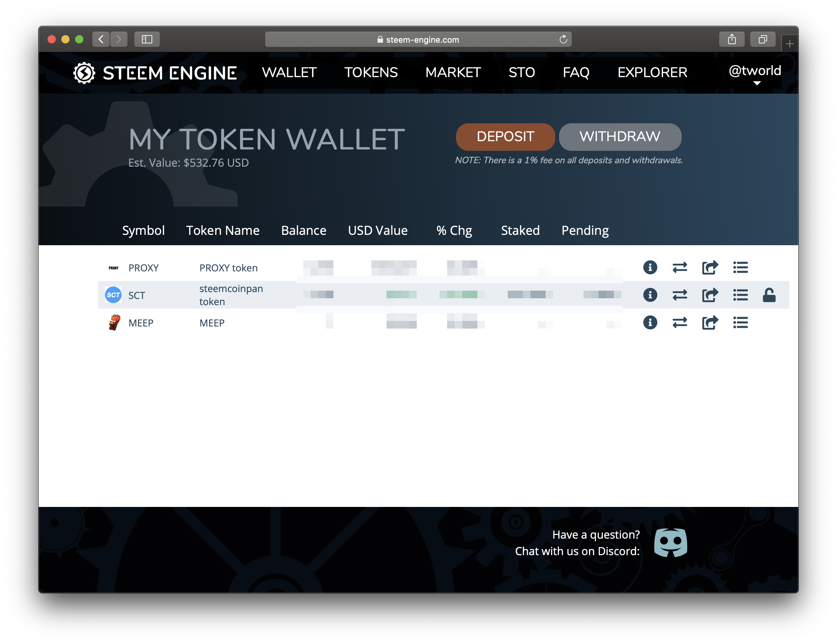This screenshot has height=644, width=837.
Task: Click the WITHDRAW button
Action: pos(620,137)
